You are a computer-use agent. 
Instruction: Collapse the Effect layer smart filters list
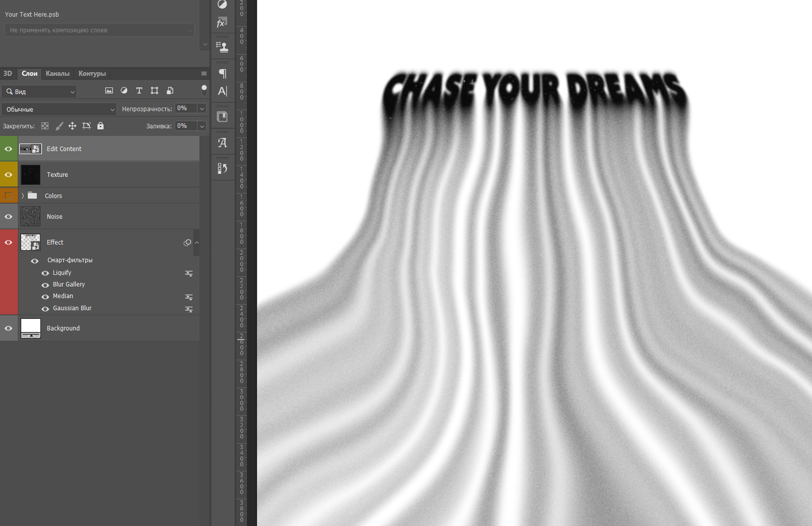197,242
